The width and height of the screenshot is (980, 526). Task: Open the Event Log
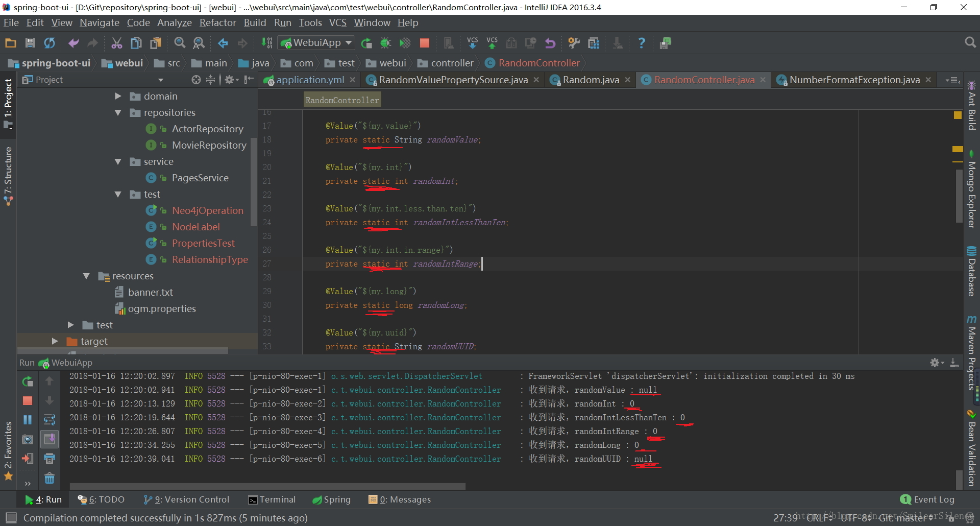(x=927, y=499)
